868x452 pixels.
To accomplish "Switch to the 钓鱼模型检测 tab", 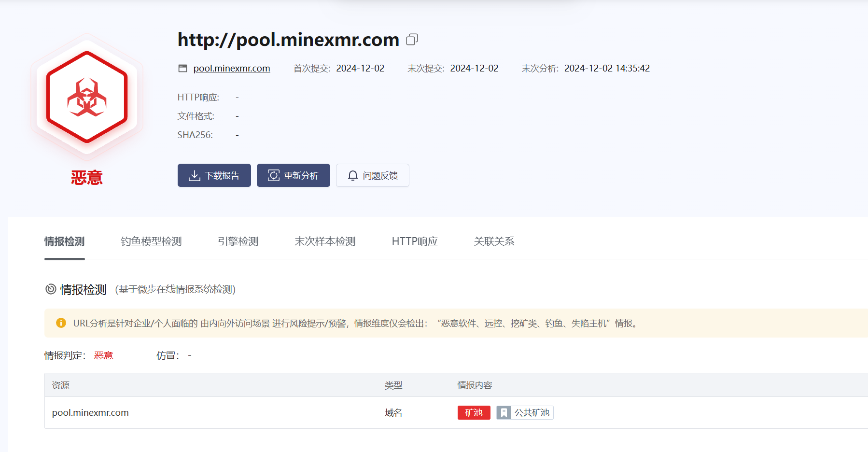I will [151, 241].
